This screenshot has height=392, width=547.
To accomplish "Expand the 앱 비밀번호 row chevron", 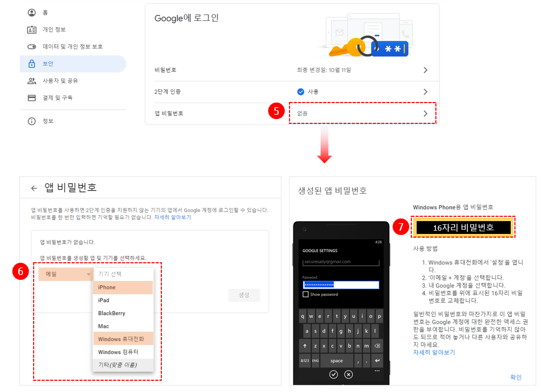I will tap(425, 113).
